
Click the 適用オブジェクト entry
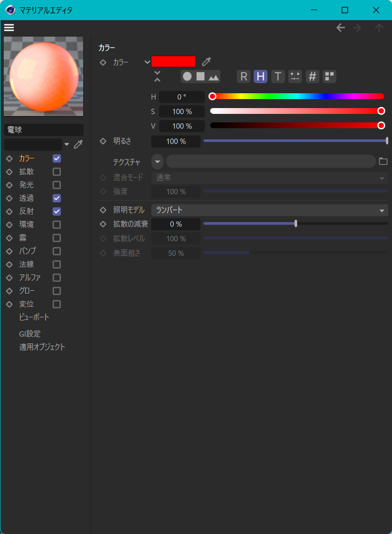[42, 347]
